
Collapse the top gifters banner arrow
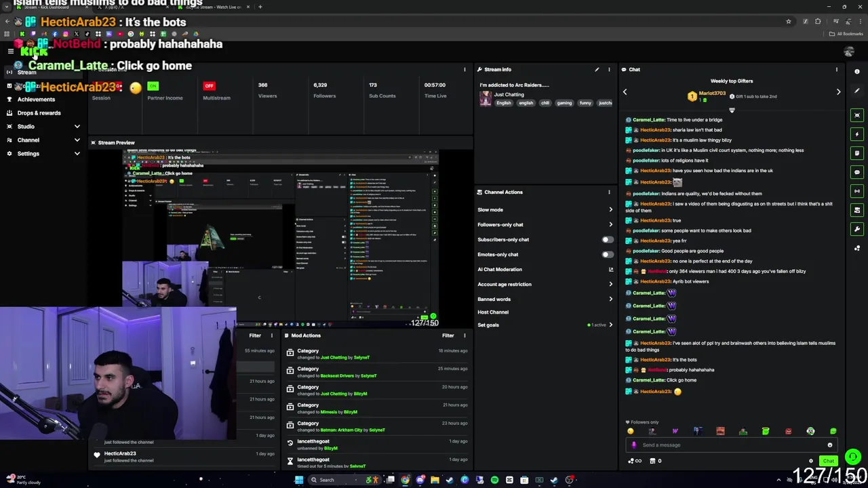click(x=731, y=110)
